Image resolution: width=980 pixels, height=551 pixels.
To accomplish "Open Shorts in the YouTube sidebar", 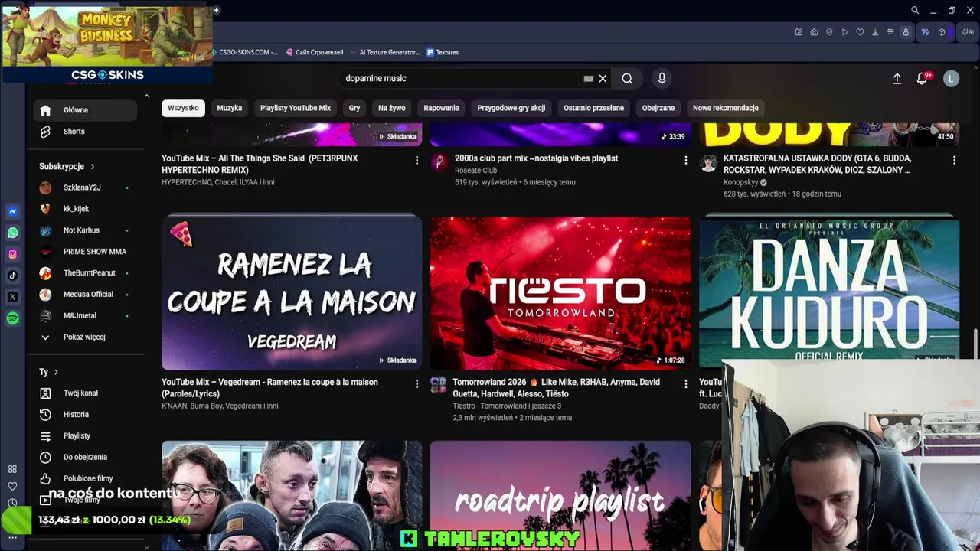I will (x=86, y=132).
